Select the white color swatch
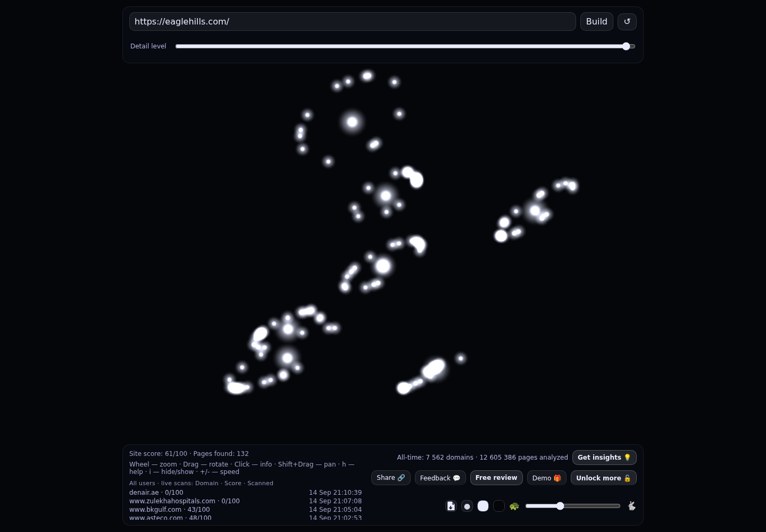Screen dimensions: 766x532 (483, 506)
